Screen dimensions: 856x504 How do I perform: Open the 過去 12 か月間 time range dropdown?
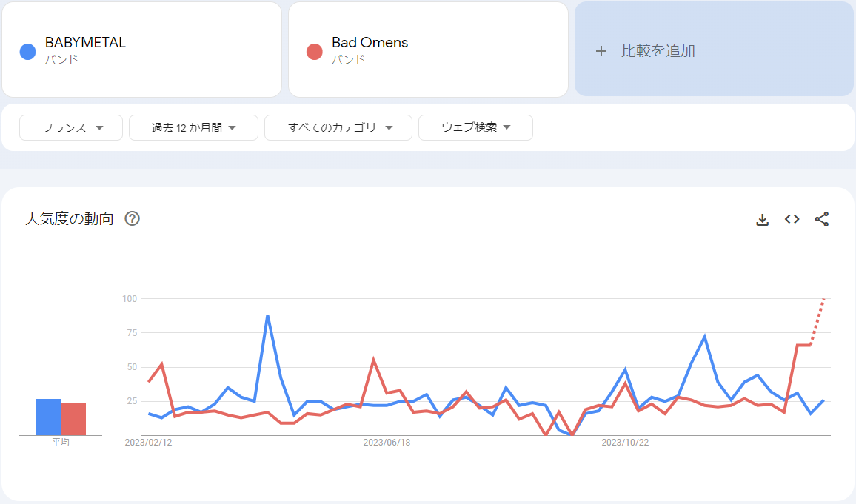pyautogui.click(x=193, y=127)
